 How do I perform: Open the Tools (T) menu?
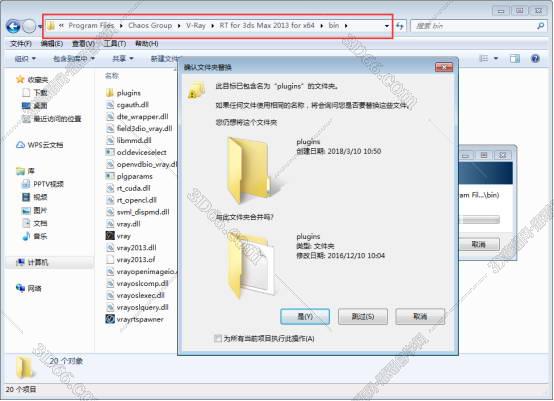click(114, 43)
